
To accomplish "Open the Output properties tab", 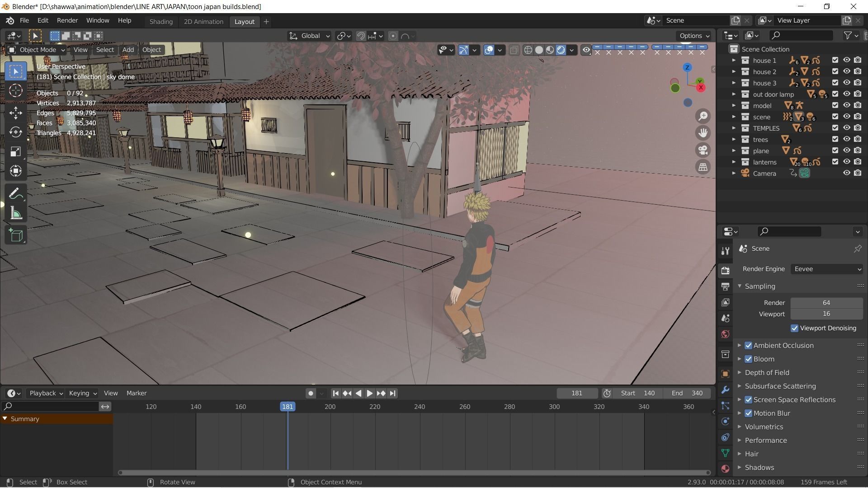I will point(725,286).
